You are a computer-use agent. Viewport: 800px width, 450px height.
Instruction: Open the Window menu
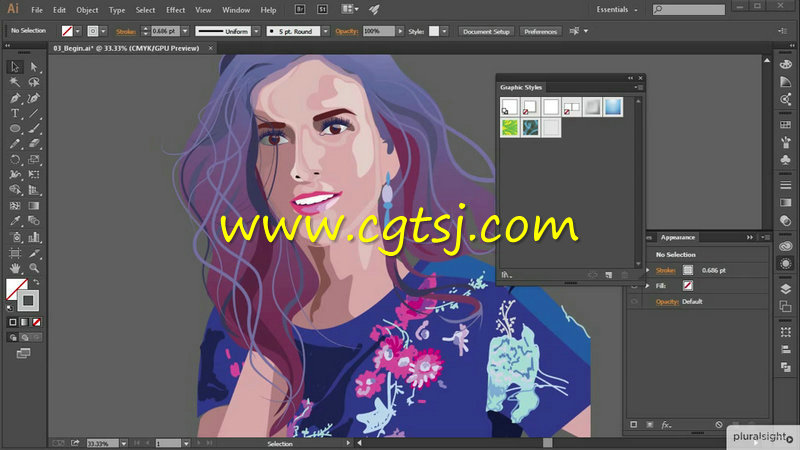click(x=236, y=10)
